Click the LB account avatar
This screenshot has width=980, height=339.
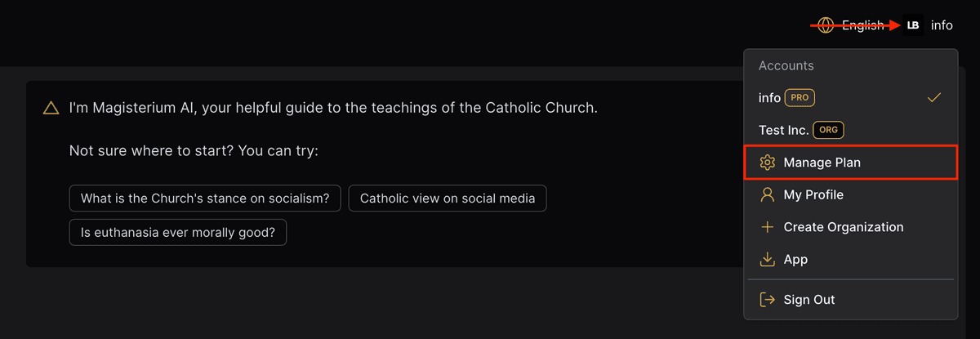tap(913, 25)
